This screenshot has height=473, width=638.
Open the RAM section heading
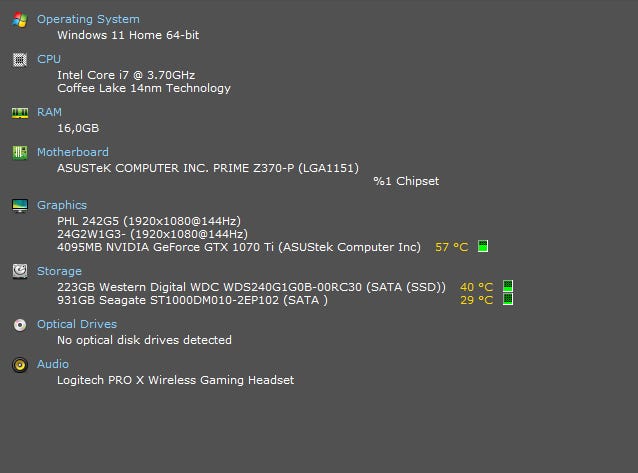click(x=49, y=112)
